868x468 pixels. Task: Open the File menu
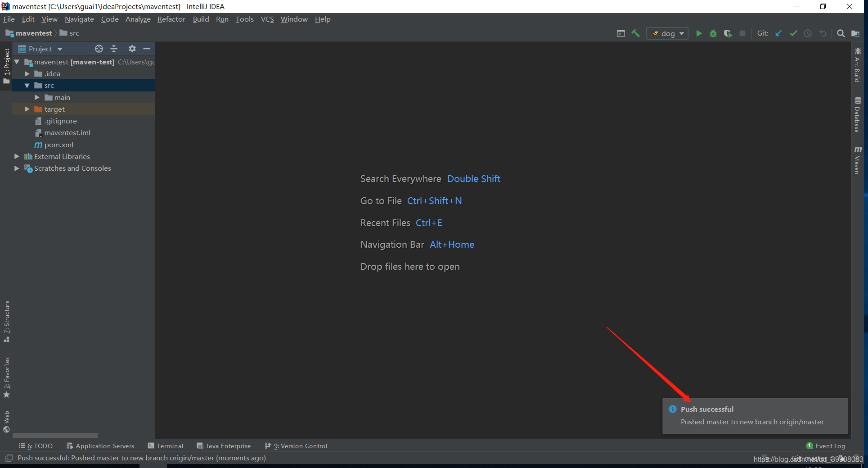click(9, 19)
